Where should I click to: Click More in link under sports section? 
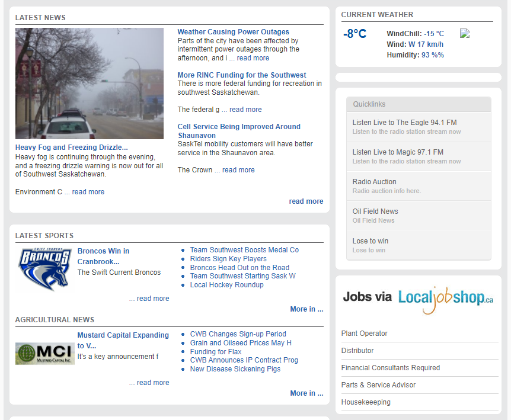click(x=306, y=309)
